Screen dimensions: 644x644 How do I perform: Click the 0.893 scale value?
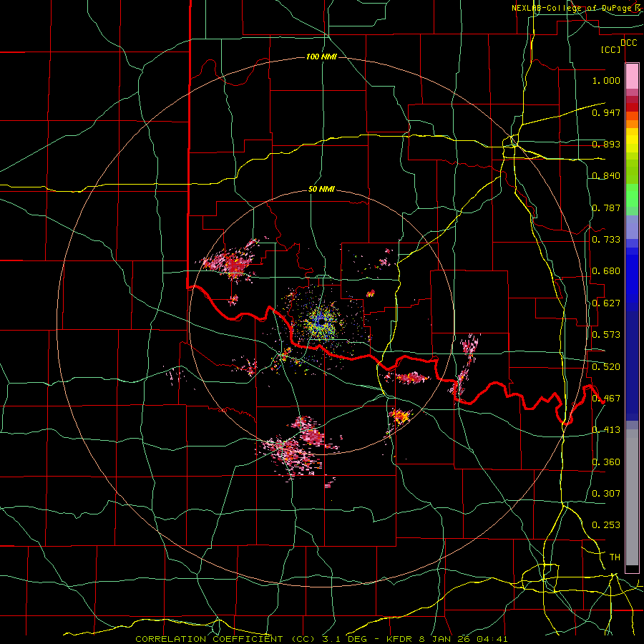tap(606, 144)
